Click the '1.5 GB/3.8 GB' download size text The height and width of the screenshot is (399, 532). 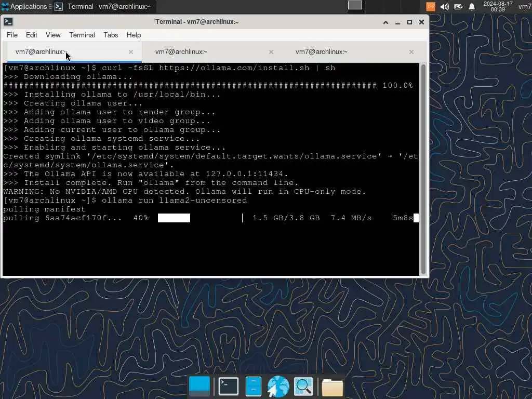point(286,218)
